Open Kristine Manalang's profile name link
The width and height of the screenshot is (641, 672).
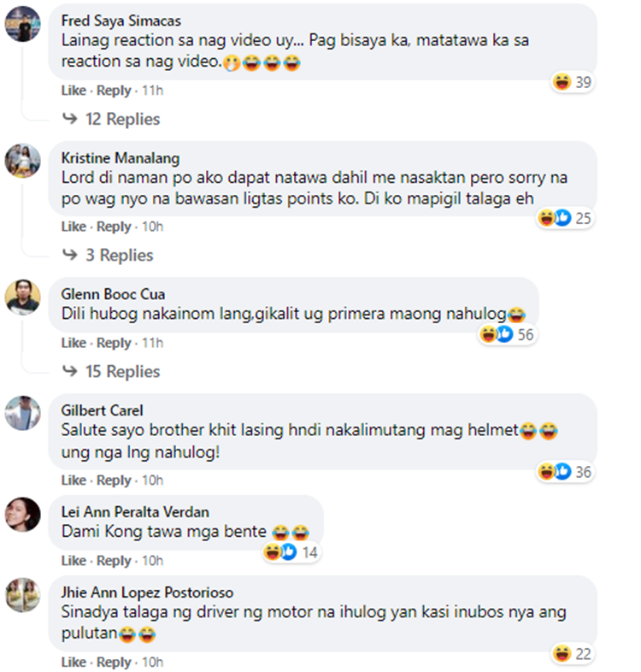click(x=121, y=158)
